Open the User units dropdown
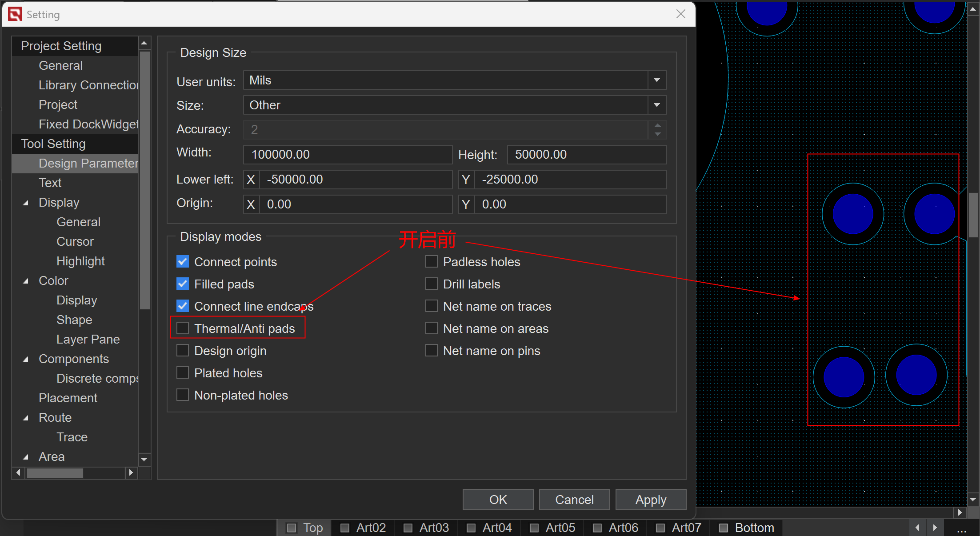This screenshot has height=536, width=980. coord(656,80)
